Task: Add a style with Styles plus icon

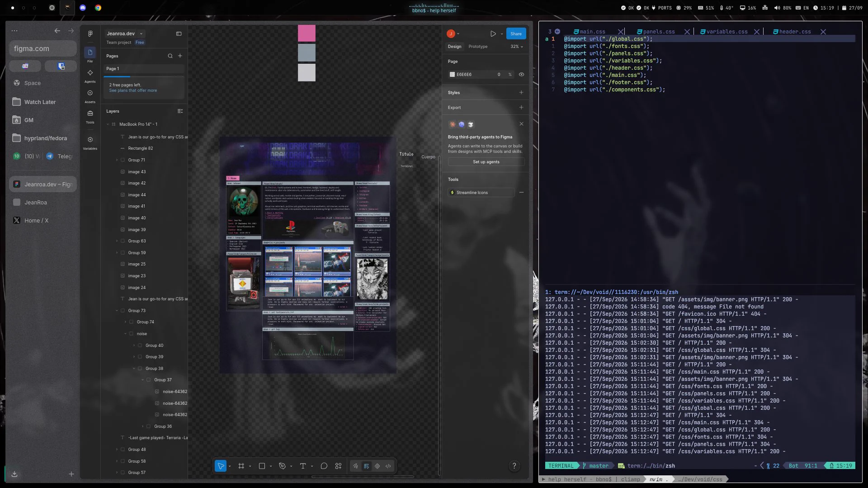Action: (x=521, y=92)
